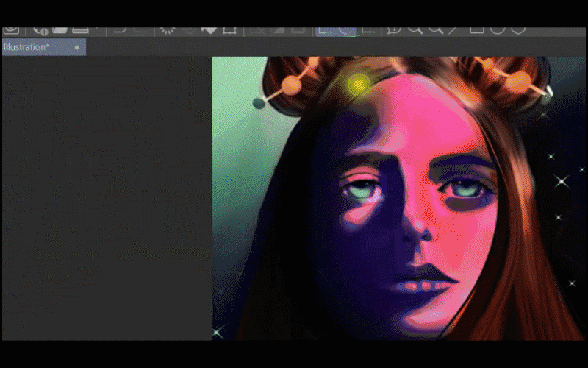Close the Illustration* tab using its dot

click(x=77, y=48)
